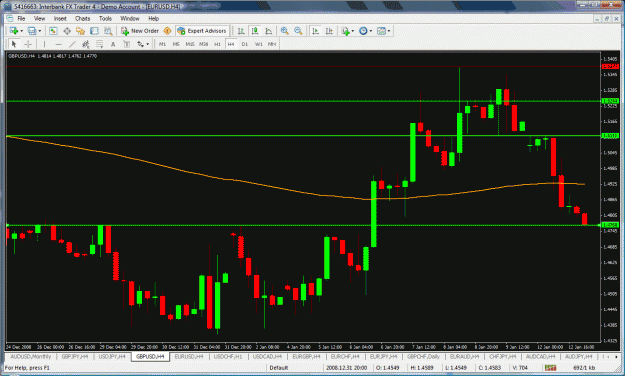The width and height of the screenshot is (625, 376).
Task: Toggle the Chart Shift icon
Action: (x=329, y=31)
